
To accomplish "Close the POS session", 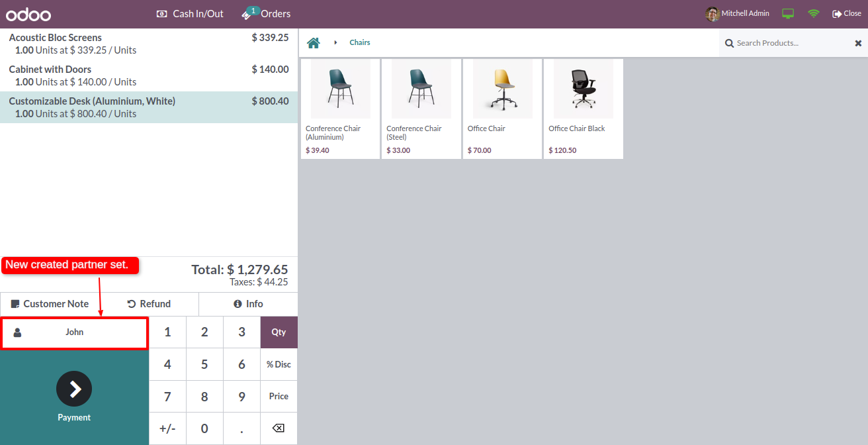I will tap(847, 13).
